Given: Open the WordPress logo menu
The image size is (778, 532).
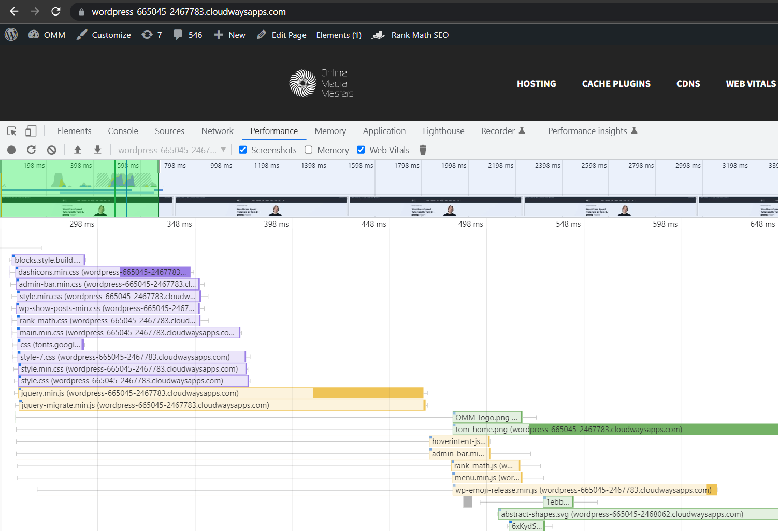Looking at the screenshot, I should point(11,35).
